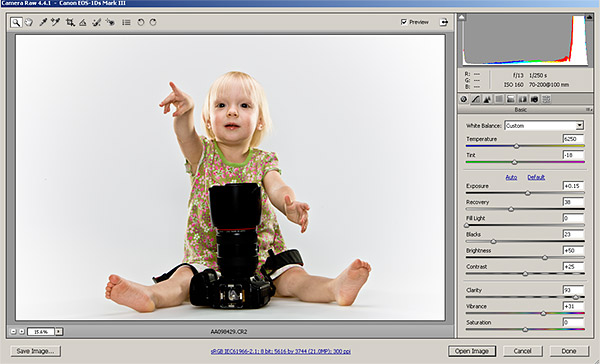The image size is (600, 364).
Task: Select the White Balance eyedropper tool
Action: coord(43,22)
